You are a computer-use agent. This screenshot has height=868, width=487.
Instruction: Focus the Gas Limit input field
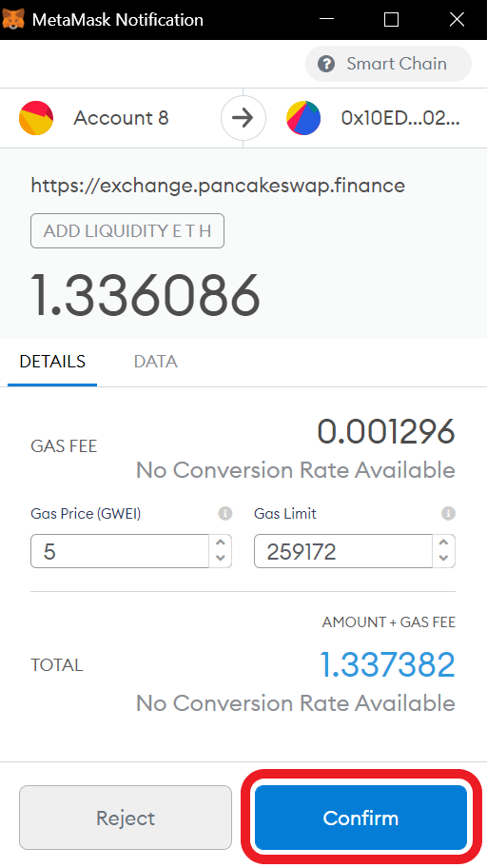pyautogui.click(x=343, y=551)
